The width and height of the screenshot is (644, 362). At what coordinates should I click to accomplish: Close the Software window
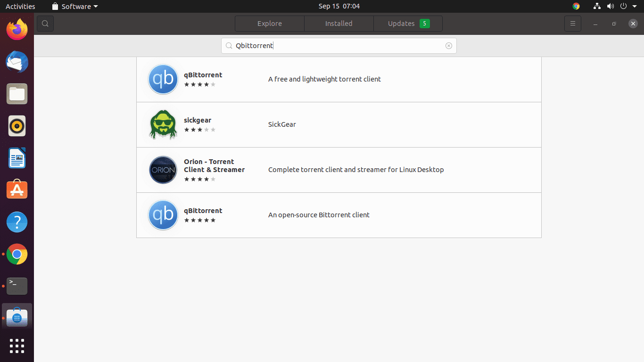tap(633, 24)
